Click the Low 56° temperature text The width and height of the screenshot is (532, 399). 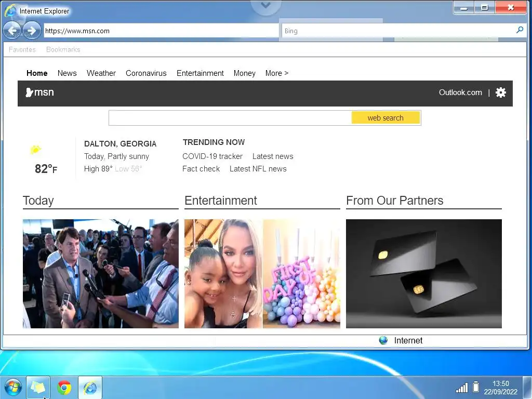click(128, 169)
